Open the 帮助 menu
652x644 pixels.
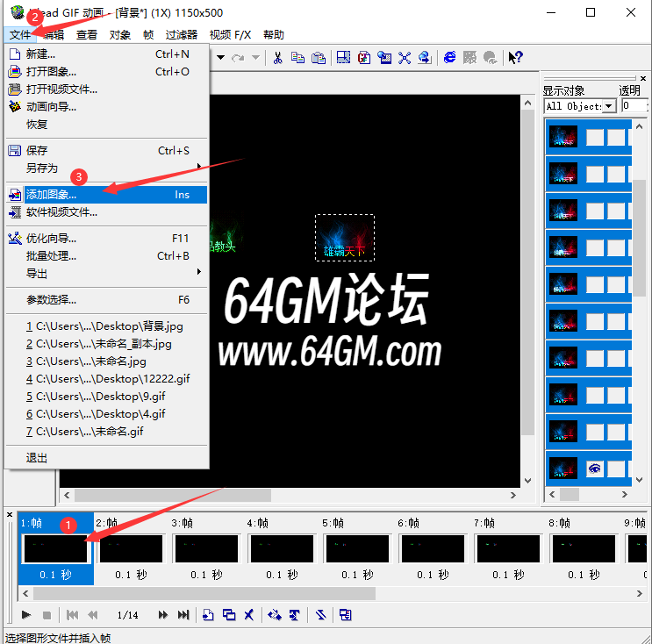coord(273,34)
